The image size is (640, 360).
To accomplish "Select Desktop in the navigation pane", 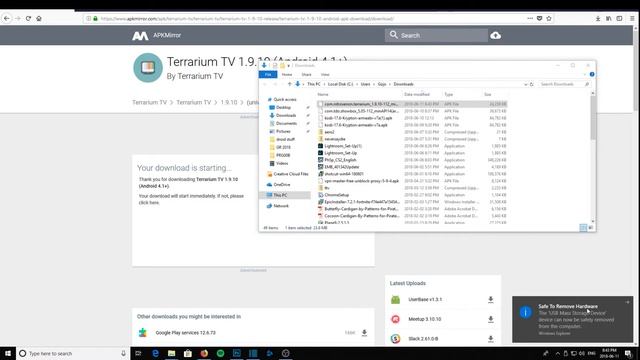I will (283, 107).
